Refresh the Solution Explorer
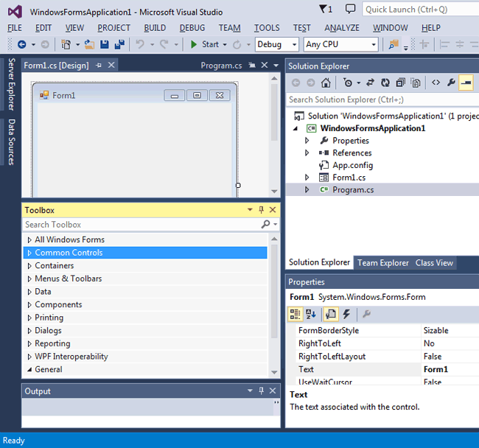The width and height of the screenshot is (479, 448). pos(385,83)
